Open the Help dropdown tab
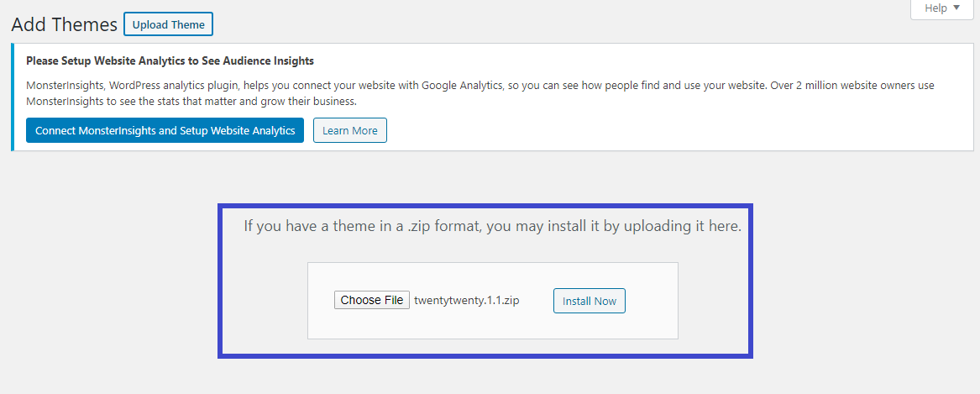The image size is (980, 394). tap(941, 8)
